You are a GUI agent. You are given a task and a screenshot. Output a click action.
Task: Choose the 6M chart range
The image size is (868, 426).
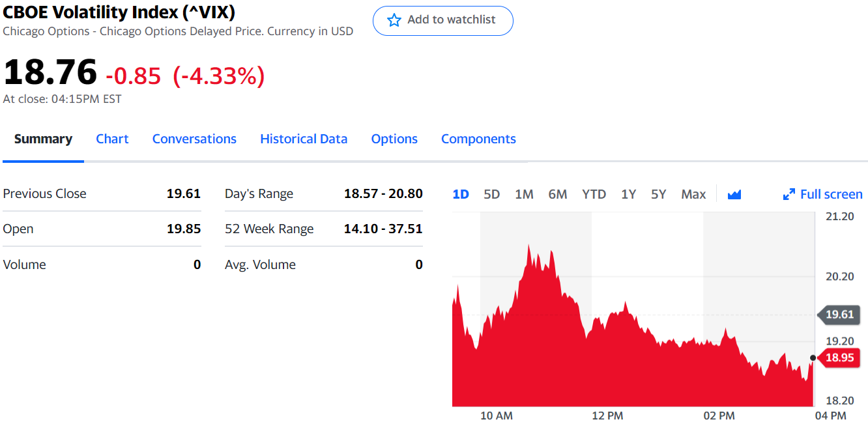pos(558,194)
